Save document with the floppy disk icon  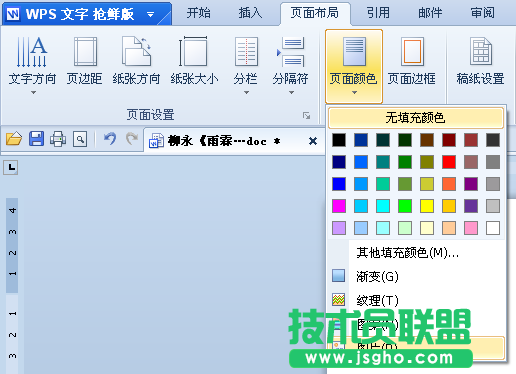point(36,139)
